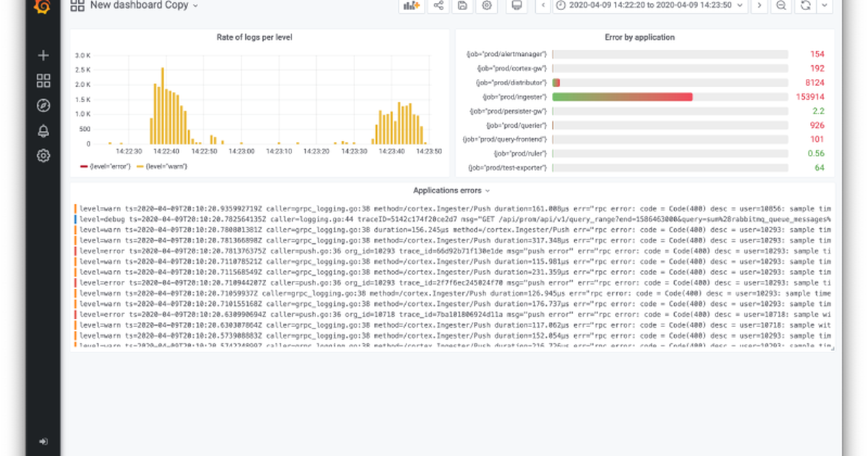The height and width of the screenshot is (456, 868).
Task: Click the prod/test-exporter job label
Action: tap(507, 168)
